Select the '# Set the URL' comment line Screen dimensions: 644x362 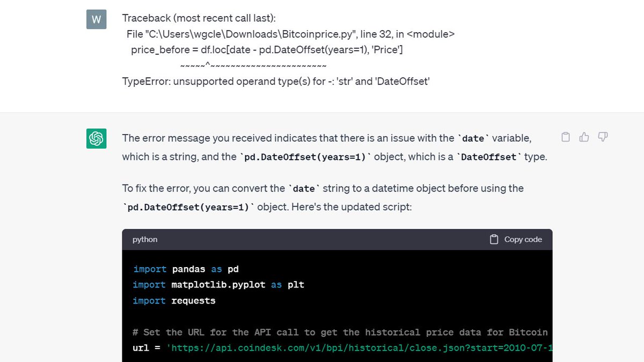[340, 333]
